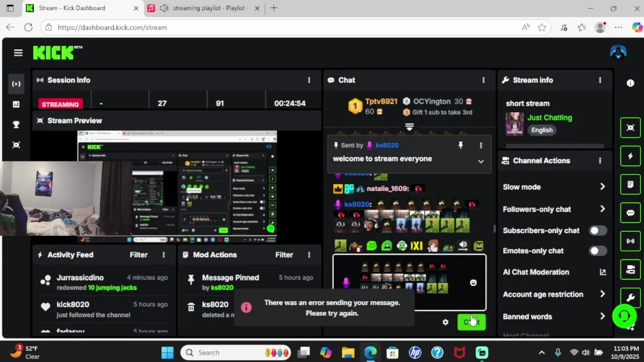The height and width of the screenshot is (362, 644).
Task: Click ks8020 under Message Pinned
Action: coord(222,288)
